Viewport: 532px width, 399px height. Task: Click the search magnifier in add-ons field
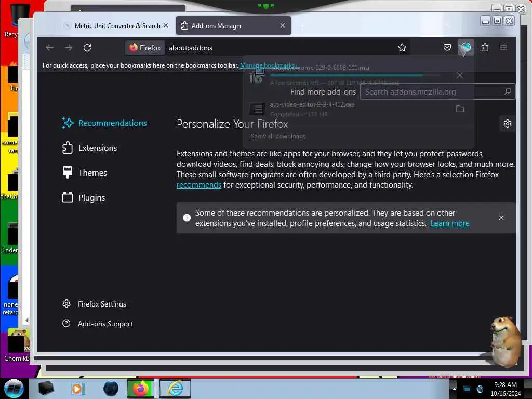coord(508,91)
